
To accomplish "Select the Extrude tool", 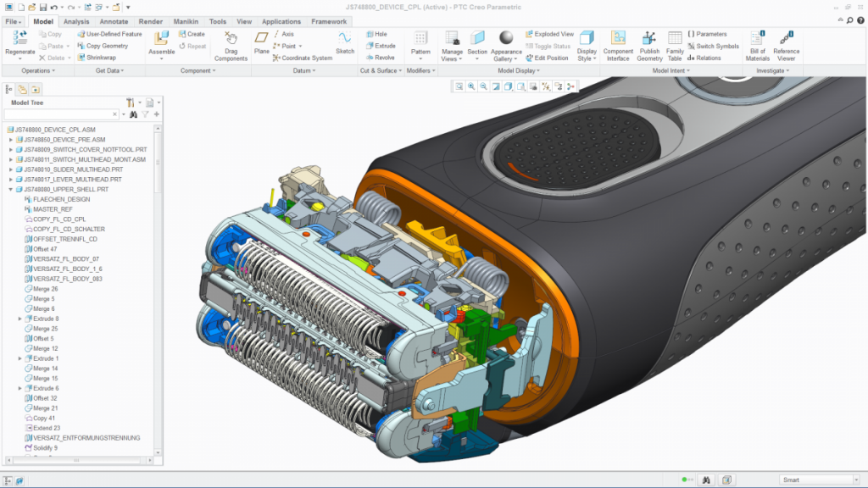I will (x=381, y=45).
